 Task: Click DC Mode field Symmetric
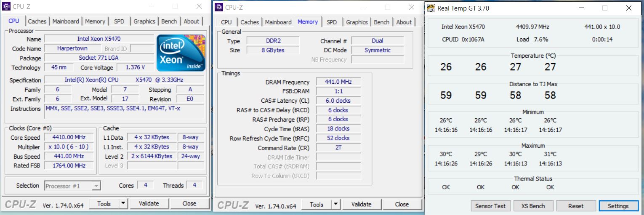pyautogui.click(x=378, y=50)
